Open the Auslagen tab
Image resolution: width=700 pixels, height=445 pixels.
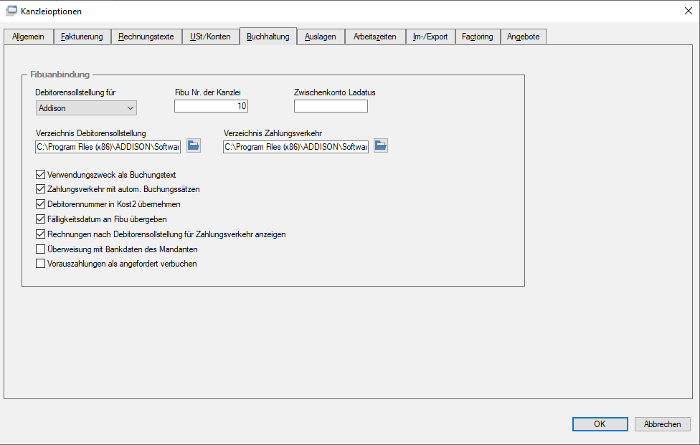321,37
